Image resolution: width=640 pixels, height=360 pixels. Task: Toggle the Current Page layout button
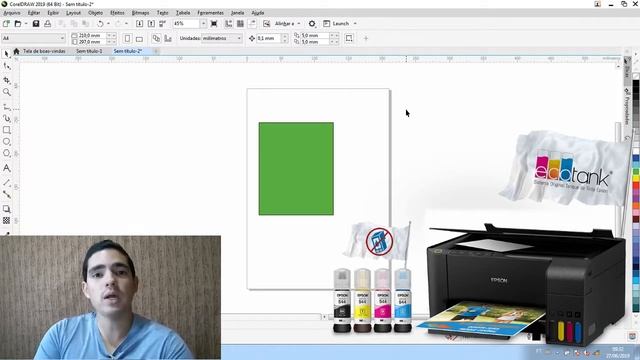[x=168, y=38]
